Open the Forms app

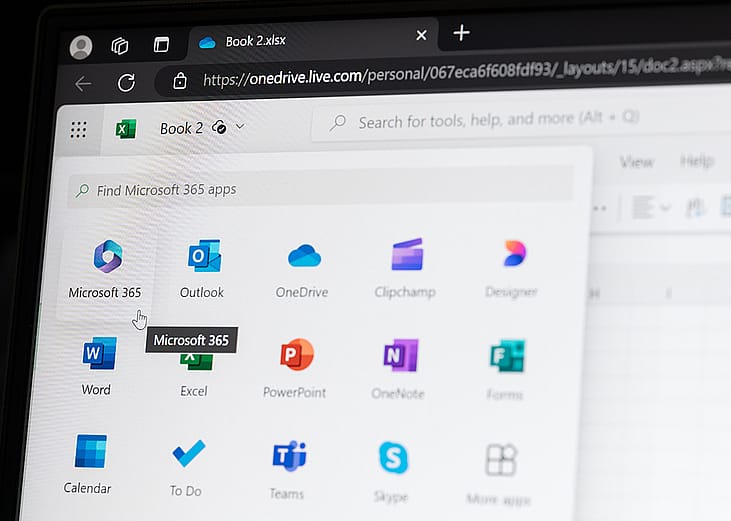pyautogui.click(x=506, y=370)
